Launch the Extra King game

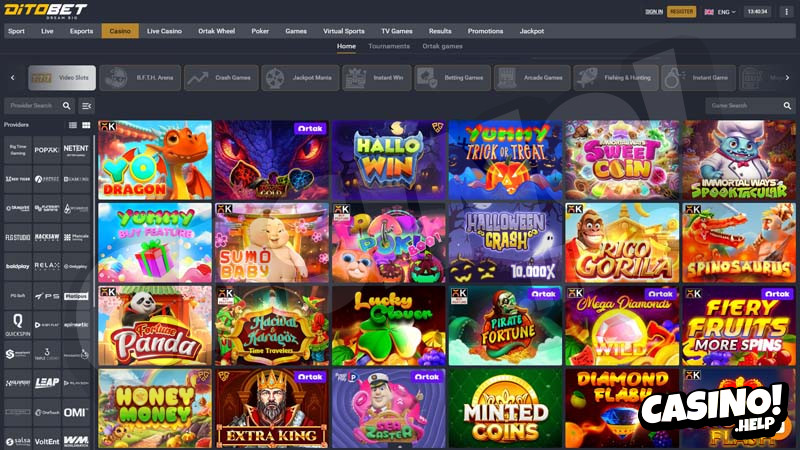click(x=272, y=408)
